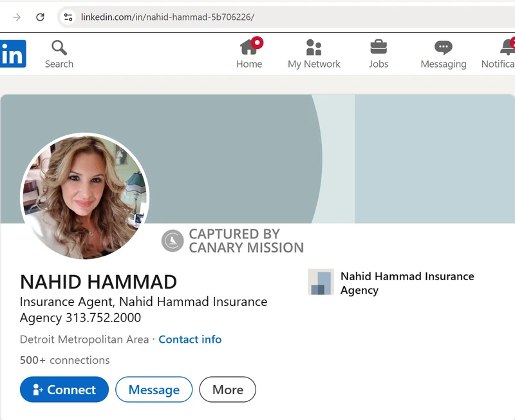Open the Contact info link
515x420 pixels.
[190, 339]
